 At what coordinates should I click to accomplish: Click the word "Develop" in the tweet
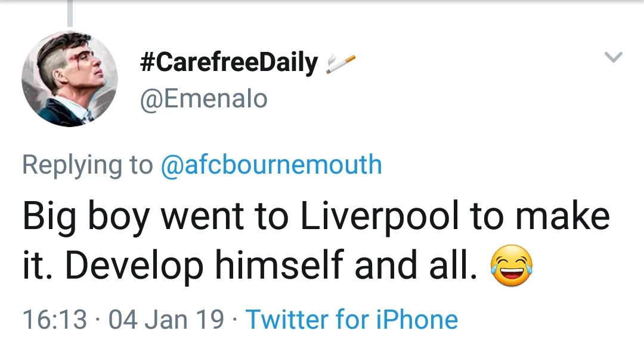tap(134, 267)
